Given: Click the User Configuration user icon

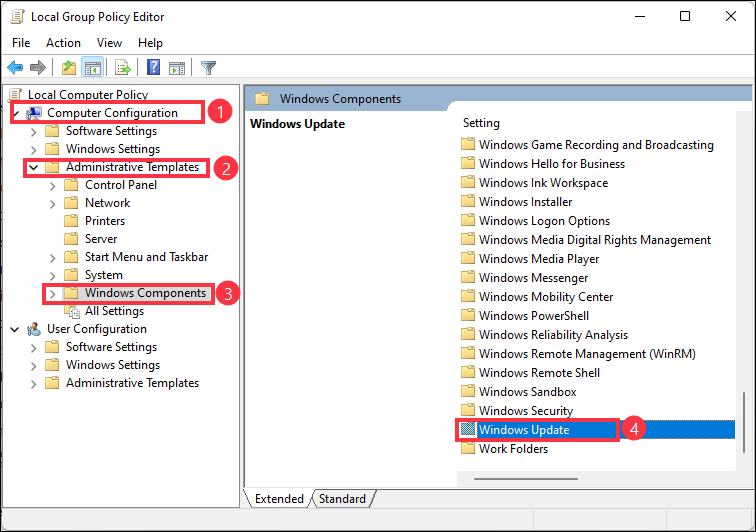Looking at the screenshot, I should pos(34,329).
